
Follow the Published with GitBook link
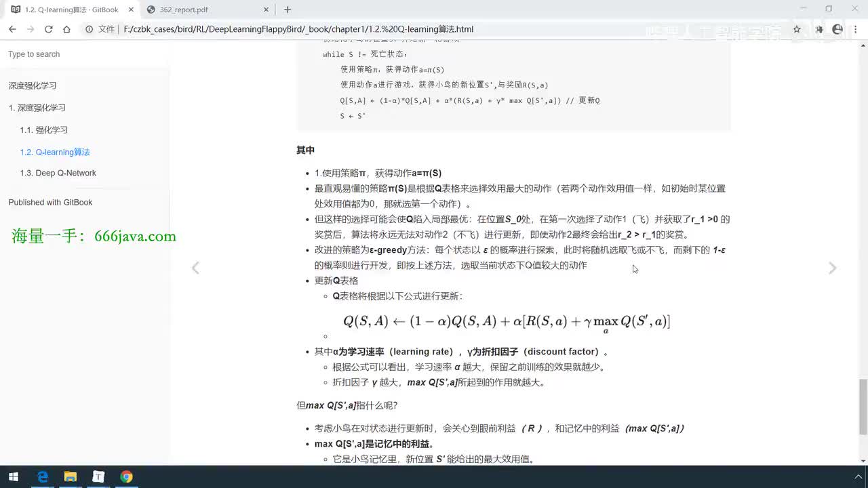(x=50, y=202)
